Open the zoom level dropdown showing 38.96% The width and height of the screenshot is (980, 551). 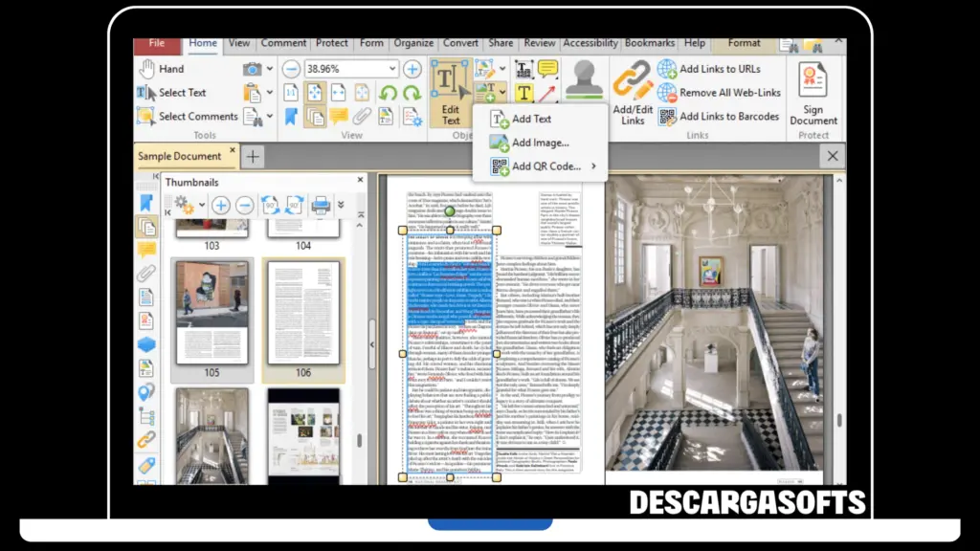click(x=392, y=68)
